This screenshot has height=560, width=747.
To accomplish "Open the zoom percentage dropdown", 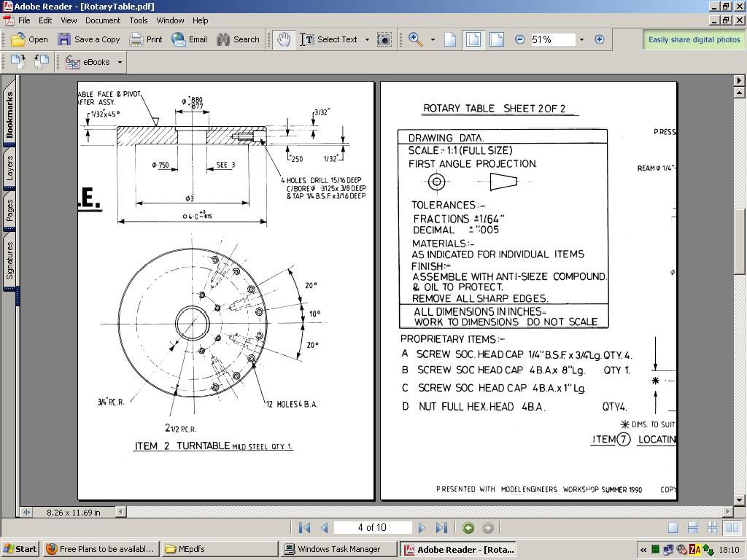I will (581, 39).
